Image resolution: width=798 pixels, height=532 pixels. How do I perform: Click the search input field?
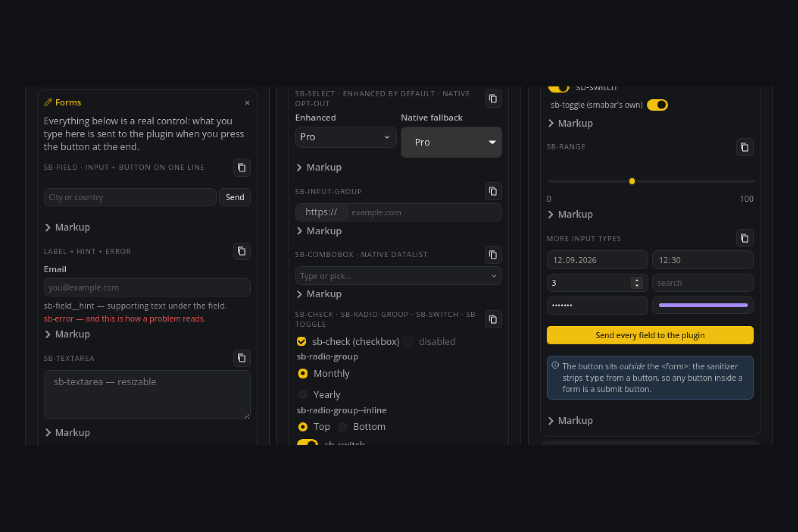pyautogui.click(x=703, y=283)
